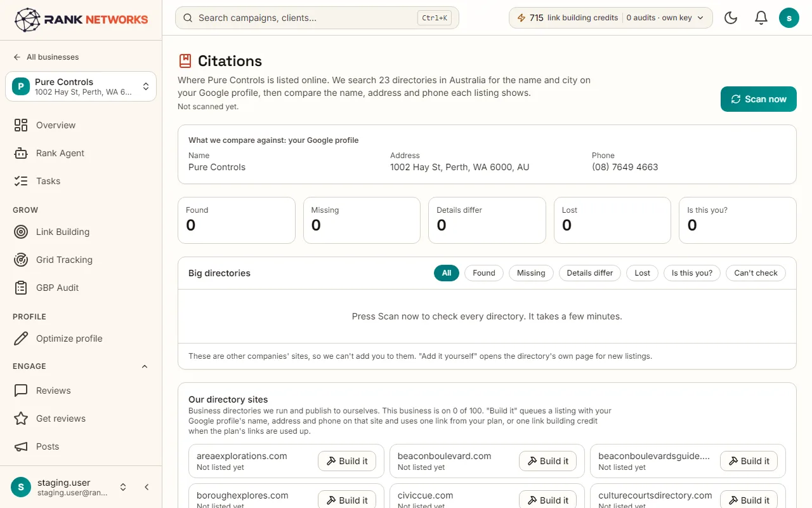Click the Ctrl+K shortcut badge
This screenshot has height=508, width=812.
tap(435, 18)
